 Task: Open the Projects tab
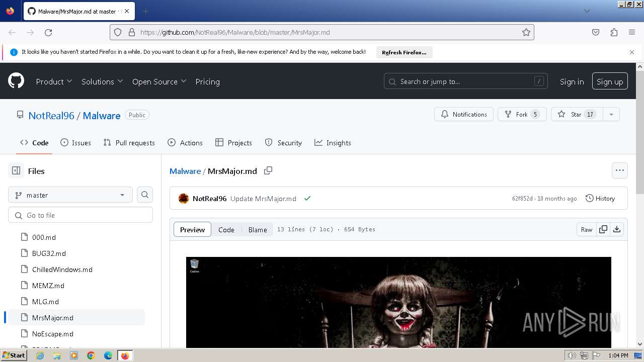(233, 143)
